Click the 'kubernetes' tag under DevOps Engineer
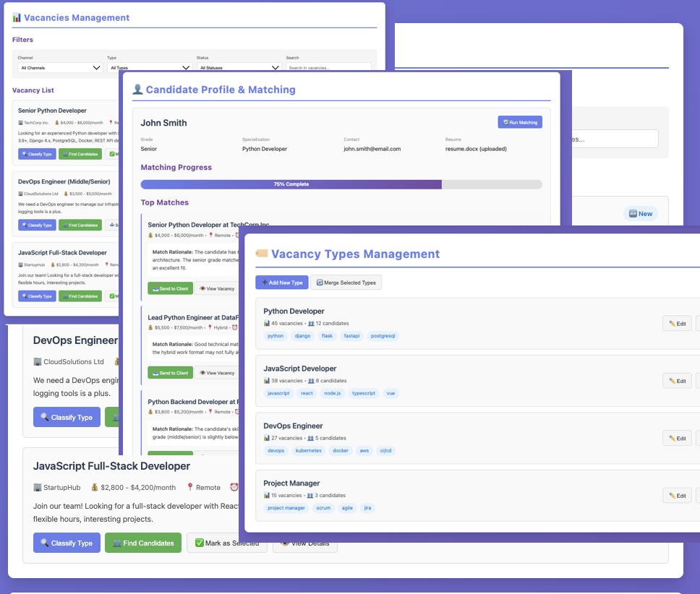Image resolution: width=700 pixels, height=594 pixels. point(308,450)
